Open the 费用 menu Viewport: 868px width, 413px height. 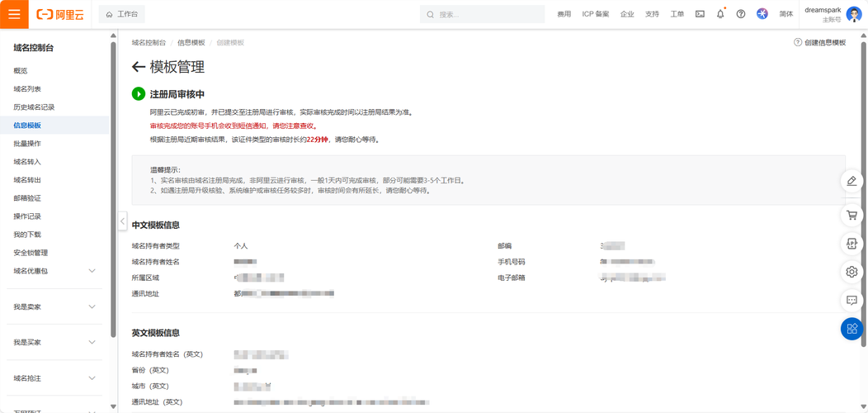point(564,14)
